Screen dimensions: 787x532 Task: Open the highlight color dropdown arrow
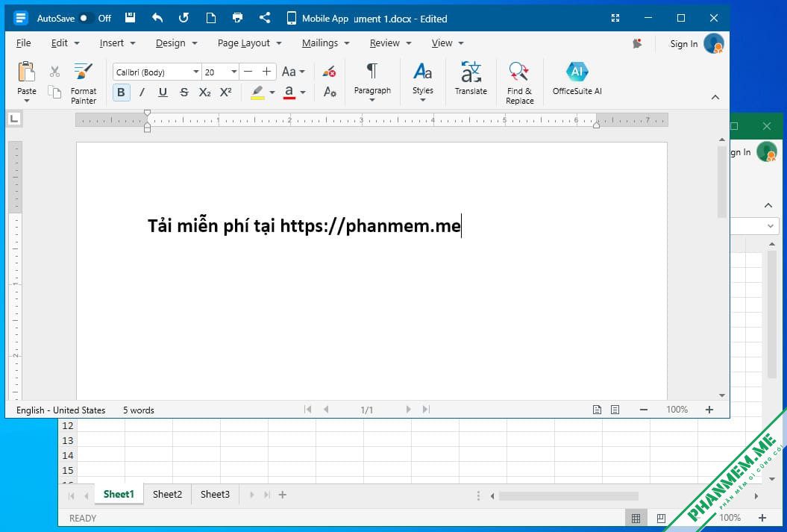click(272, 93)
